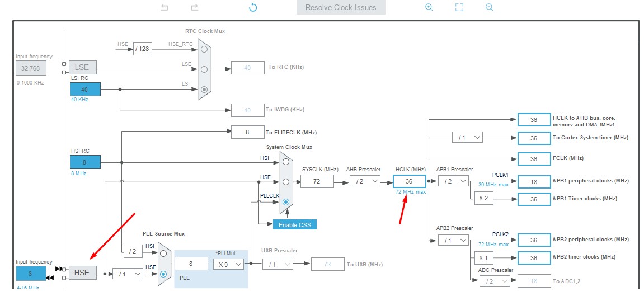Click the redo arrow icon
Viewport: 644px width, 291px height.
(x=195, y=7)
